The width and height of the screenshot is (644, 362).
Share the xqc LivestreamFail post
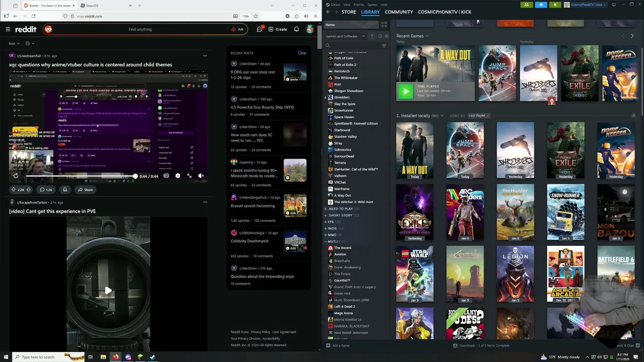[x=85, y=190]
